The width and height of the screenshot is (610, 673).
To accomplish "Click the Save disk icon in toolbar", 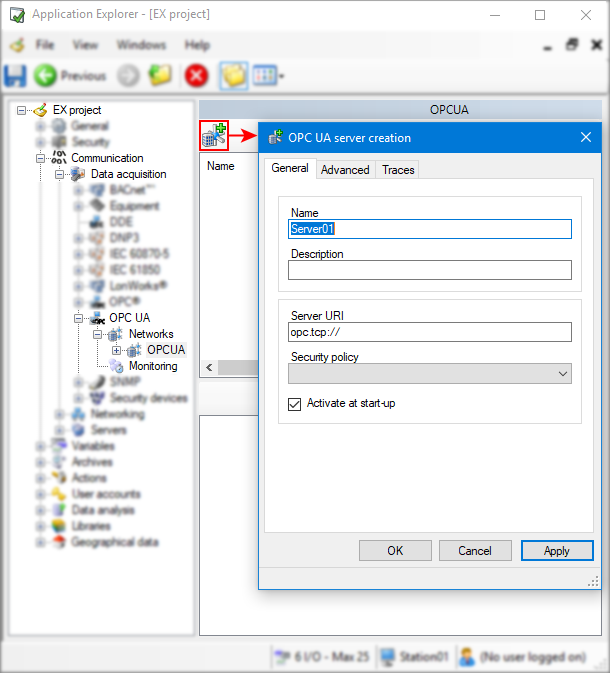I will point(15,75).
